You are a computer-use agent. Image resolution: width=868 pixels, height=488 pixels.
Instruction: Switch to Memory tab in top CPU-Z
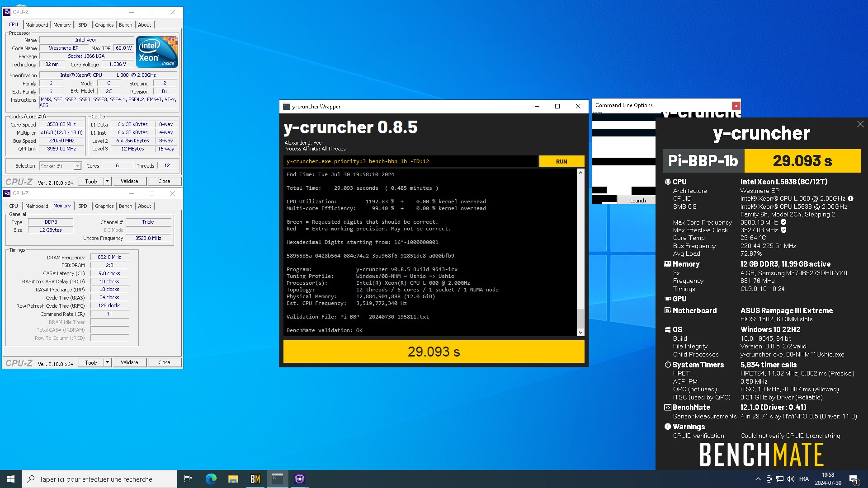point(62,25)
